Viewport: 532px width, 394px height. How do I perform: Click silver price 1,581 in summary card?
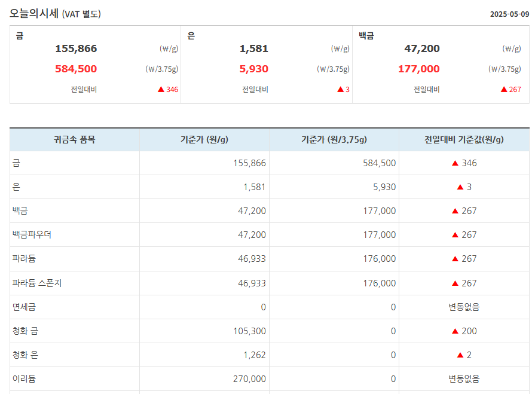tap(254, 48)
